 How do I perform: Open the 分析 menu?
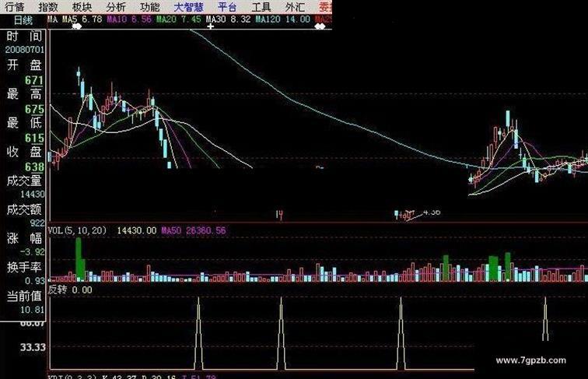click(115, 7)
